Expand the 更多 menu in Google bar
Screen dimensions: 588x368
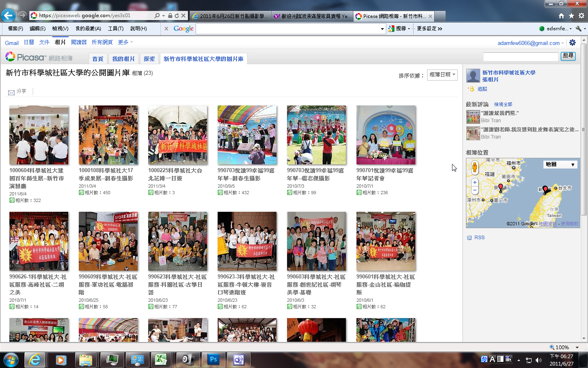click(x=125, y=42)
